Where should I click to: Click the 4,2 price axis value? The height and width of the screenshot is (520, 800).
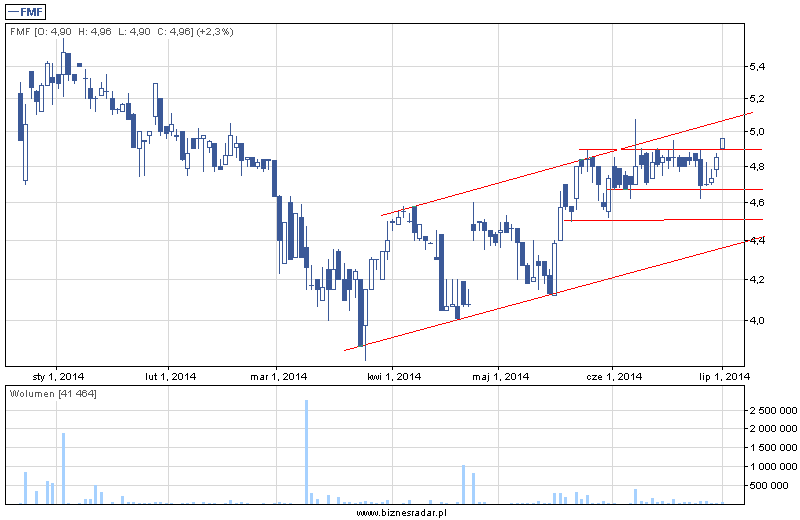click(757, 280)
